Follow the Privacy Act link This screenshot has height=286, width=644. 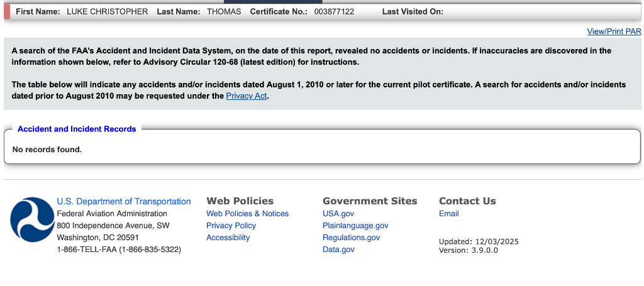pyautogui.click(x=247, y=96)
